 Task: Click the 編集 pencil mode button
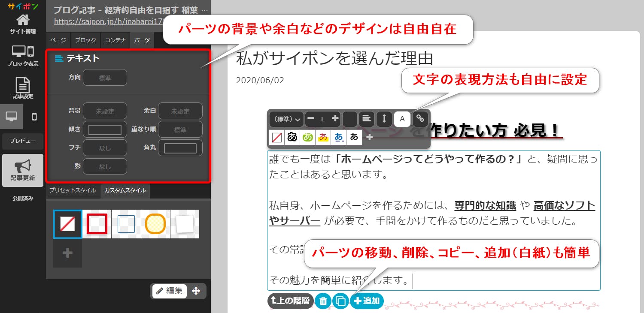pos(169,291)
